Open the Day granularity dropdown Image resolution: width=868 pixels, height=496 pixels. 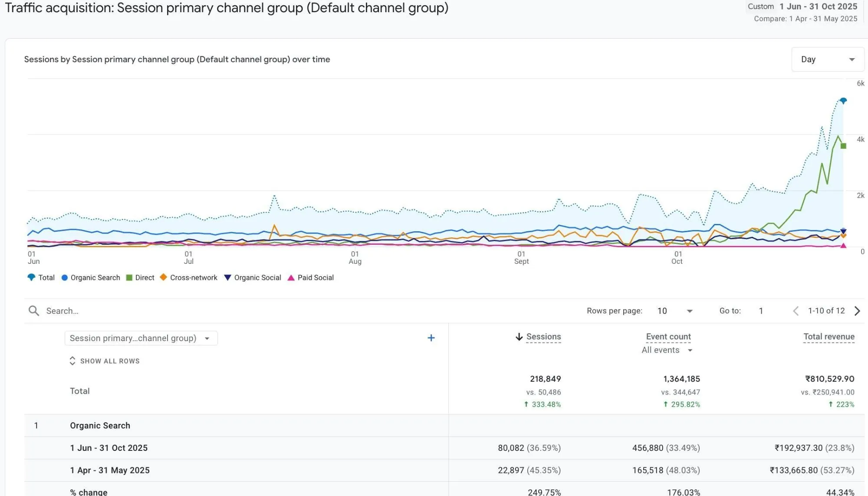click(828, 59)
